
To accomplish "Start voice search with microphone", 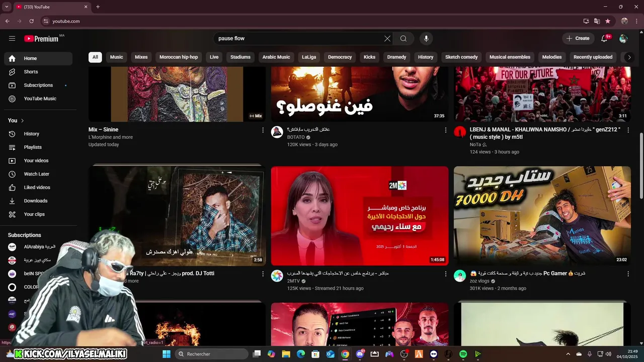I will (426, 38).
